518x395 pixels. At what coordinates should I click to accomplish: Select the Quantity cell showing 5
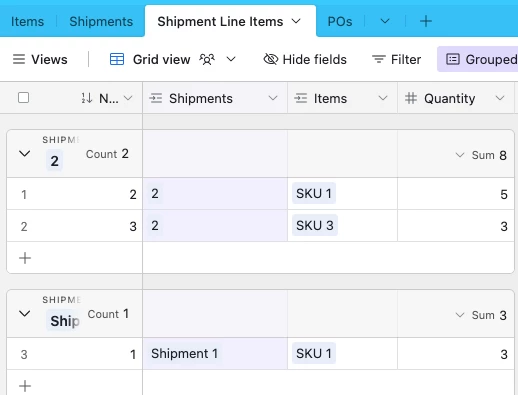pos(456,194)
